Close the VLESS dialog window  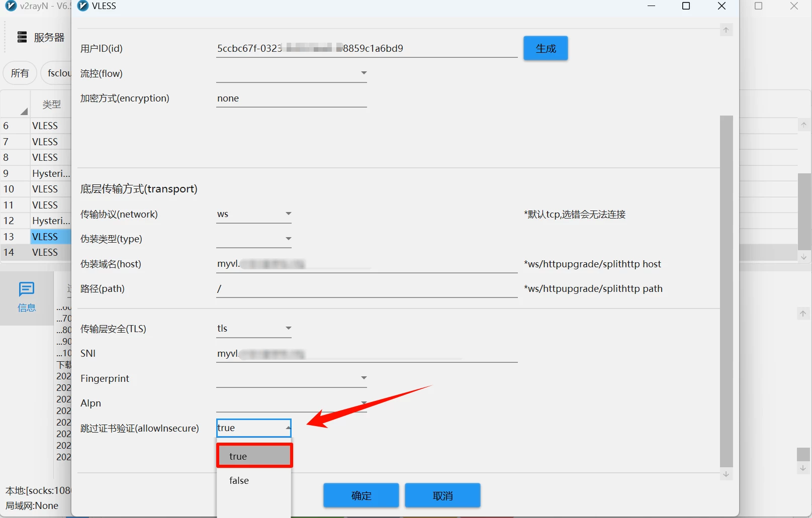721,6
